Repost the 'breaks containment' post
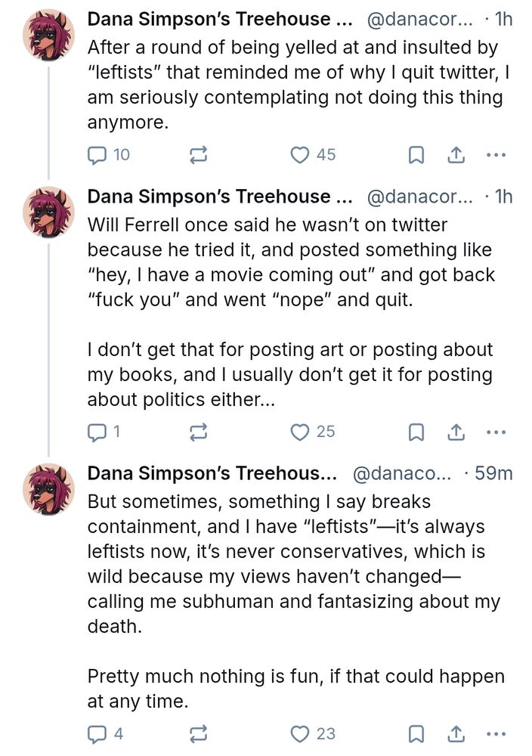 [x=198, y=733]
